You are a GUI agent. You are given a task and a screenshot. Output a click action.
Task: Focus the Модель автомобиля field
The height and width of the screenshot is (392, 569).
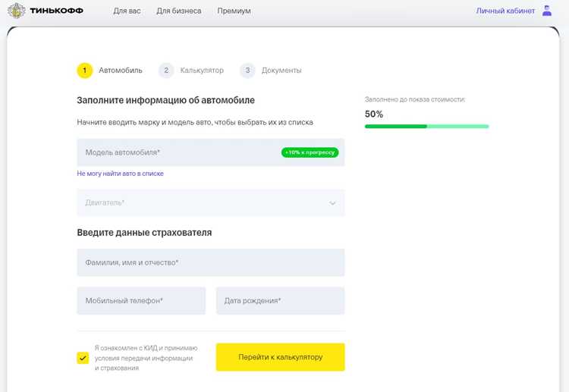click(211, 152)
